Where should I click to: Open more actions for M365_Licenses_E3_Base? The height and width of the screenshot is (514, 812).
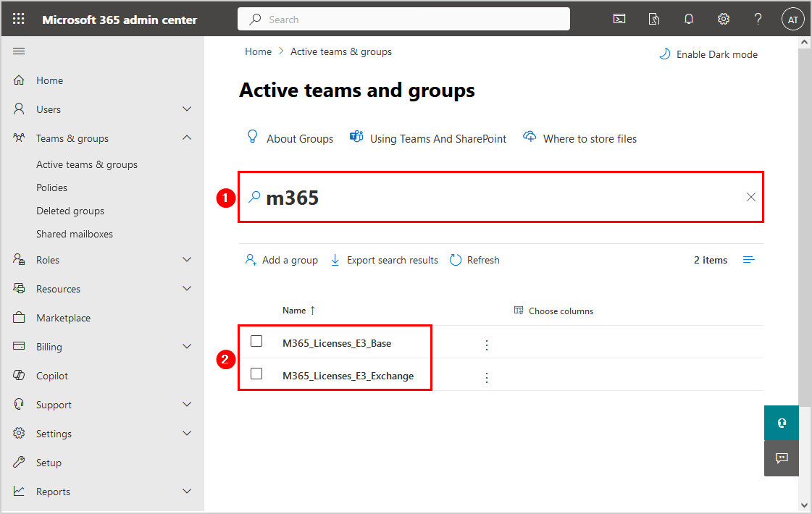coord(486,345)
